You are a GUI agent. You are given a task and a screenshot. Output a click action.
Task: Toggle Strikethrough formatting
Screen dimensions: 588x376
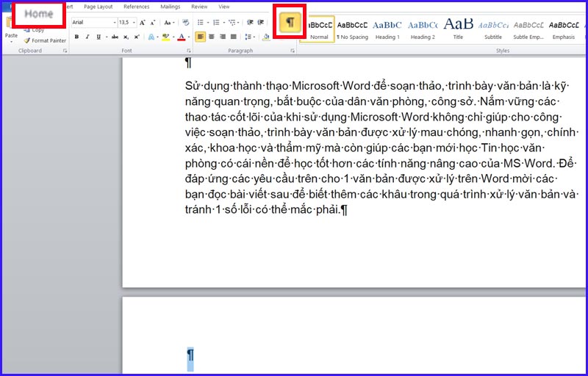[115, 37]
